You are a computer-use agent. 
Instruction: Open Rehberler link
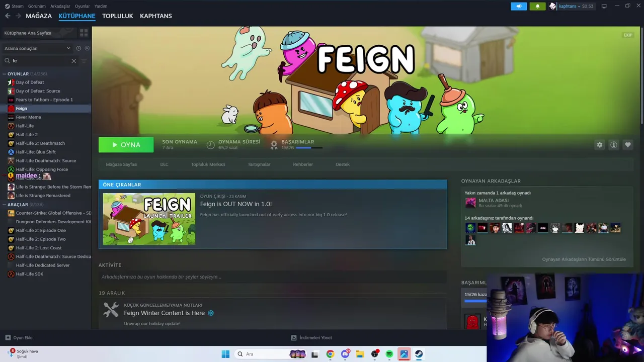coord(303,164)
